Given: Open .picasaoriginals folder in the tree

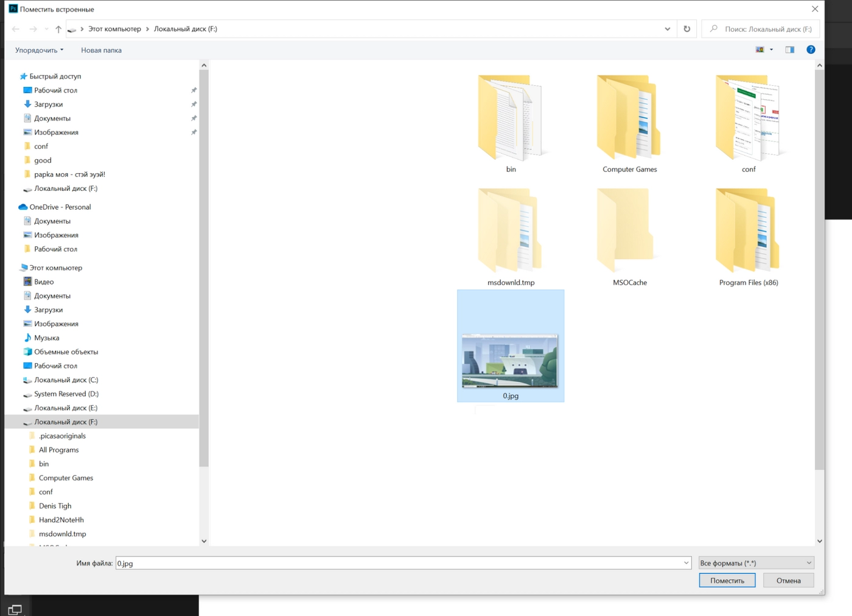Looking at the screenshot, I should click(62, 436).
